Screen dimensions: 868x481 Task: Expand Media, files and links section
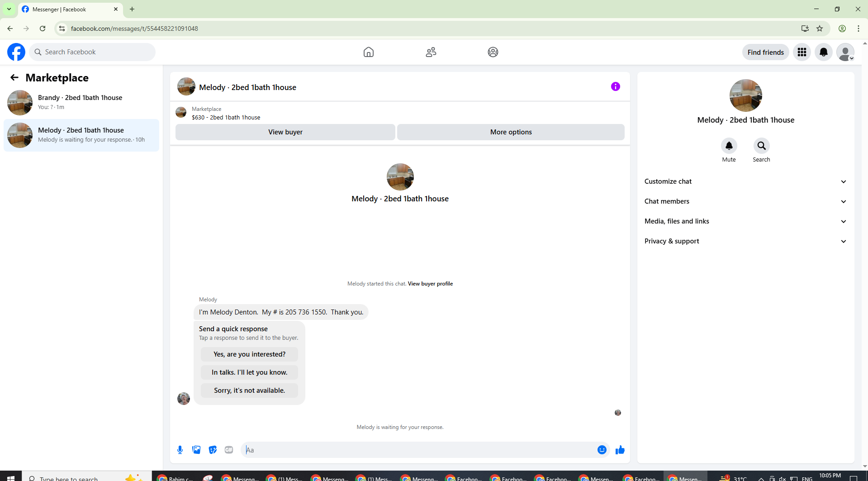click(x=745, y=221)
